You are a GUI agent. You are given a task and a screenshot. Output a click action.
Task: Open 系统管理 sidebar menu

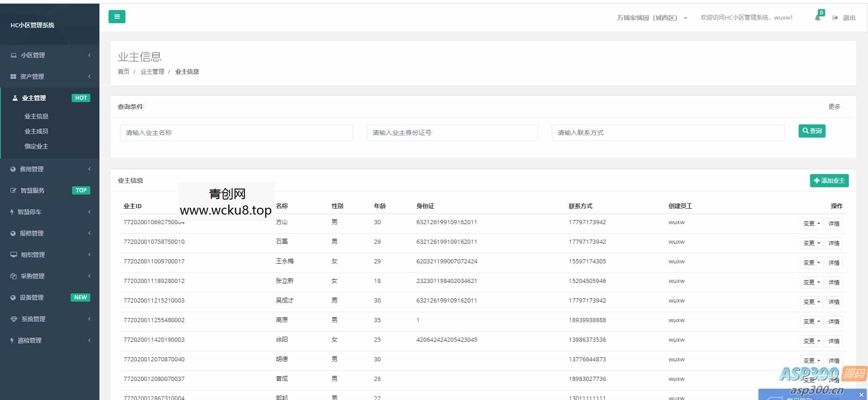pyautogui.click(x=50, y=319)
